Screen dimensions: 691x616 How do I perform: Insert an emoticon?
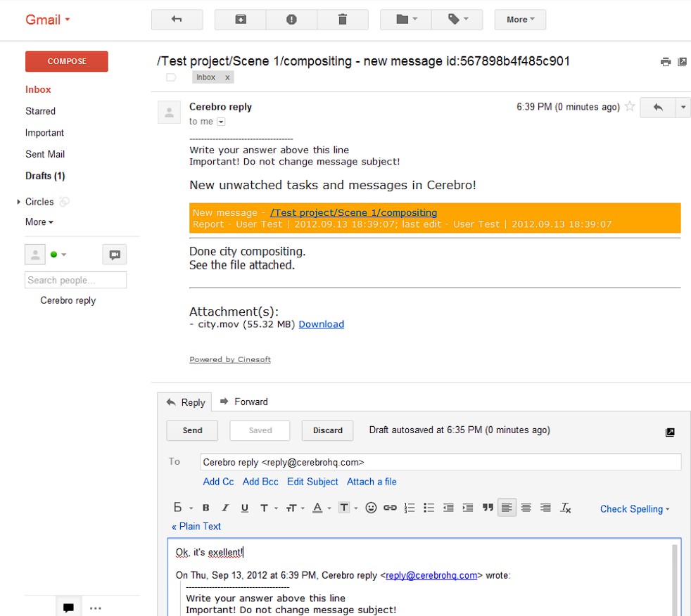coord(371,508)
